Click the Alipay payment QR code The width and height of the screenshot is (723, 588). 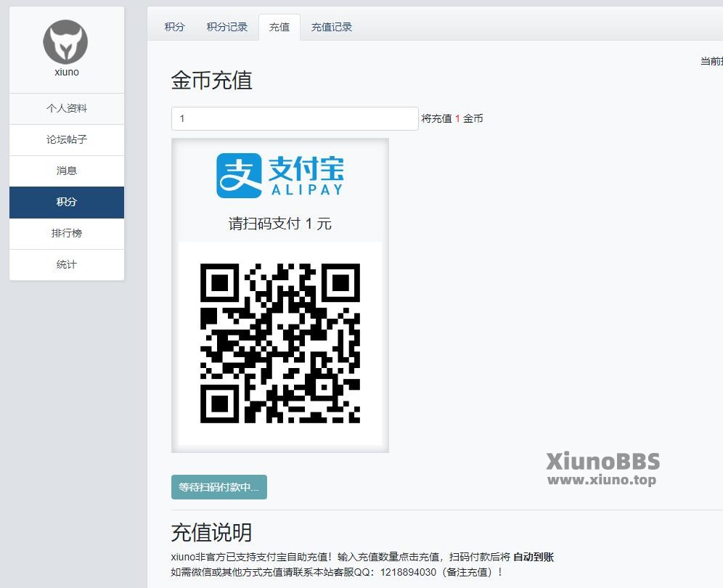point(280,343)
